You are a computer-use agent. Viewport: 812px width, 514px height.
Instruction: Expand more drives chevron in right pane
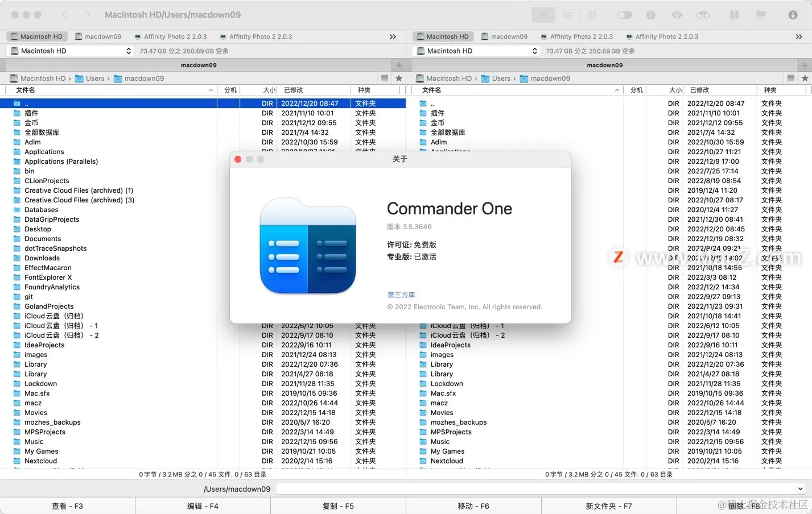pos(799,36)
